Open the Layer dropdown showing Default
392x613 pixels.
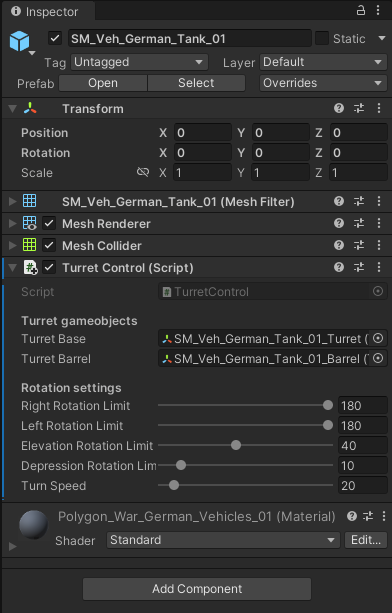tap(323, 62)
